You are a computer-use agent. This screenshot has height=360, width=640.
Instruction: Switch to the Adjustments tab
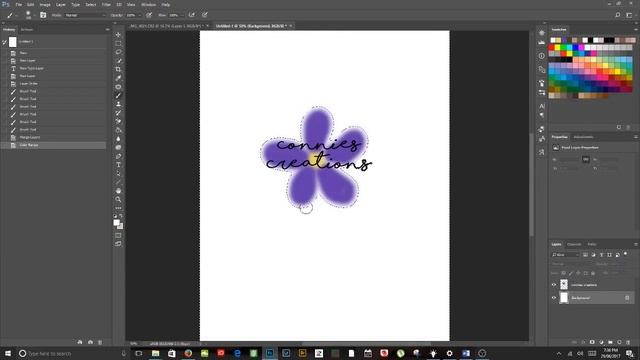point(584,137)
